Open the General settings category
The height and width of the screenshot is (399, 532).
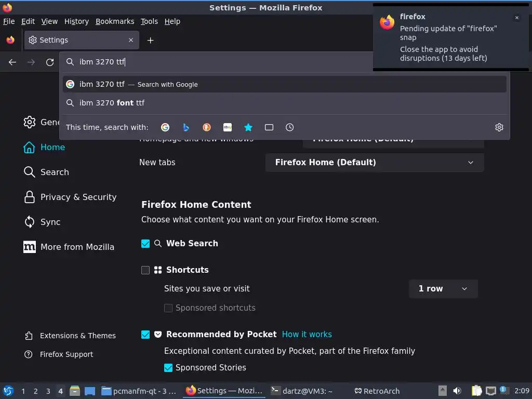pos(42,122)
